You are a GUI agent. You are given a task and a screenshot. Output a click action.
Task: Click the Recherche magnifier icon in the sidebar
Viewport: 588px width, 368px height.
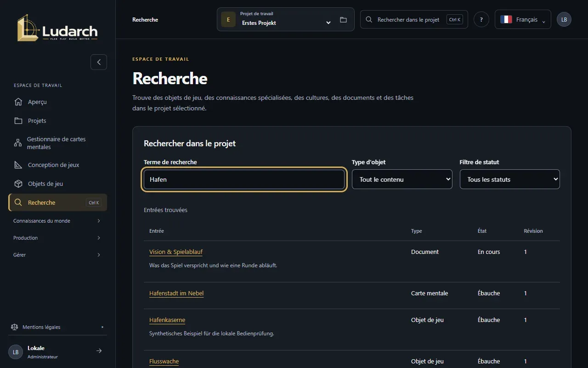tap(18, 202)
